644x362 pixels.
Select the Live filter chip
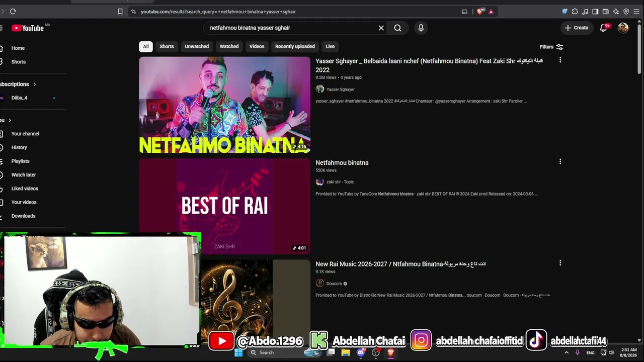(x=330, y=47)
